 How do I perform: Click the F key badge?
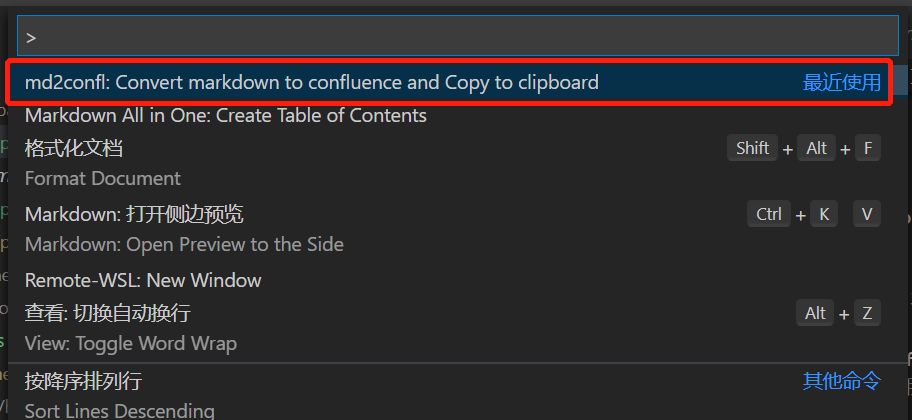pyautogui.click(x=868, y=148)
